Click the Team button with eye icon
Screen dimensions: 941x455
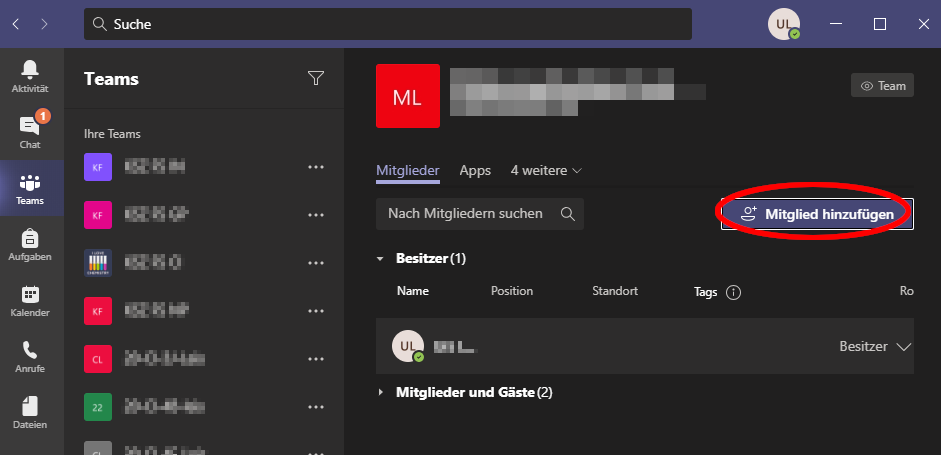[882, 86]
